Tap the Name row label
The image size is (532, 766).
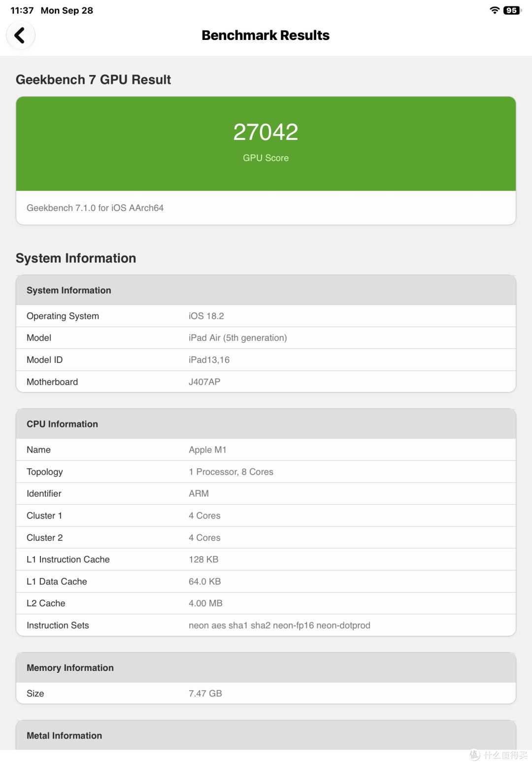tap(38, 450)
